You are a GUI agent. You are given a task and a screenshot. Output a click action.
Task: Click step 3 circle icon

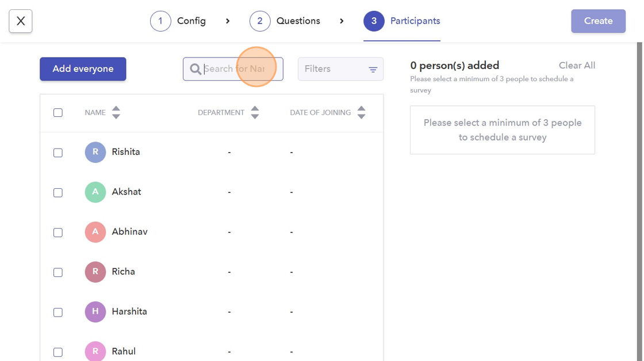click(374, 21)
